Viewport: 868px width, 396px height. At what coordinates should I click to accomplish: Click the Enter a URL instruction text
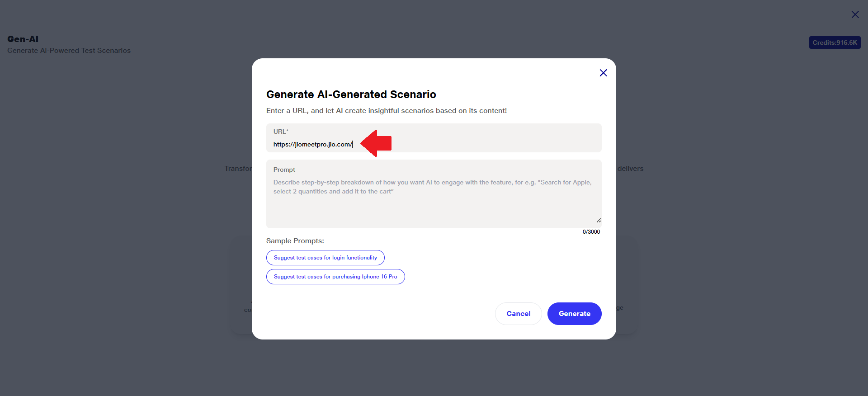[386, 111]
